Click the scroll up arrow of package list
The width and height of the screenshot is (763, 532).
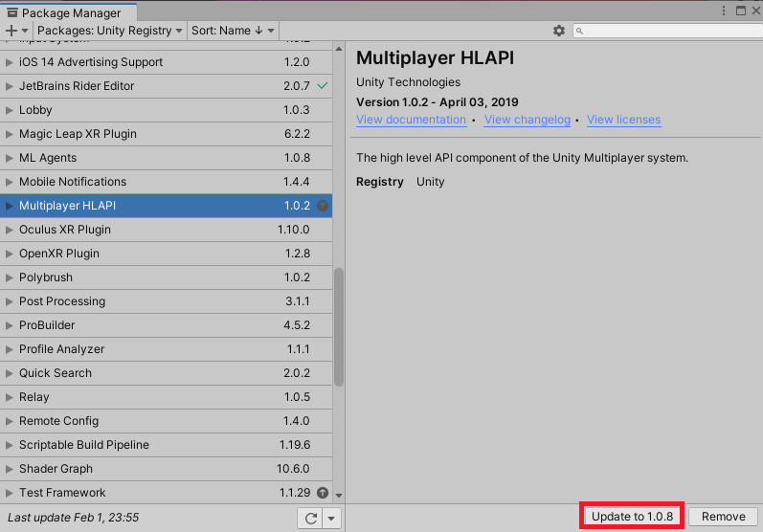[x=339, y=49]
